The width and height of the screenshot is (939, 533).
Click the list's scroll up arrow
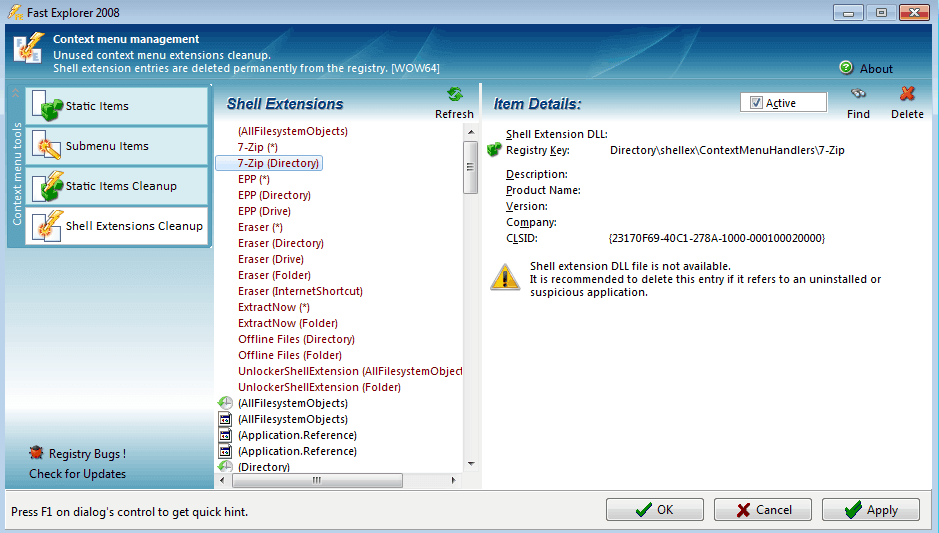[471, 132]
